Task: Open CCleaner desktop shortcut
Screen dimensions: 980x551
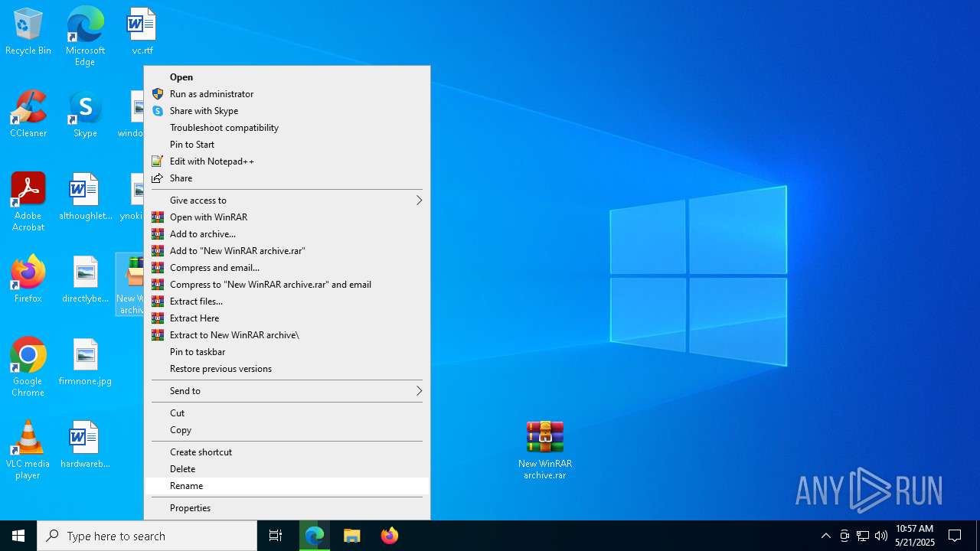Action: (28, 114)
